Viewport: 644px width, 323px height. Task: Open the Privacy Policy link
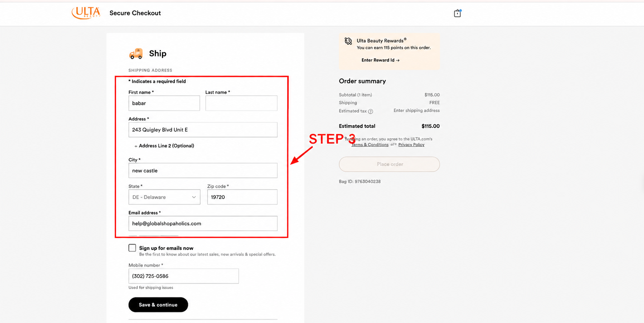(x=411, y=145)
